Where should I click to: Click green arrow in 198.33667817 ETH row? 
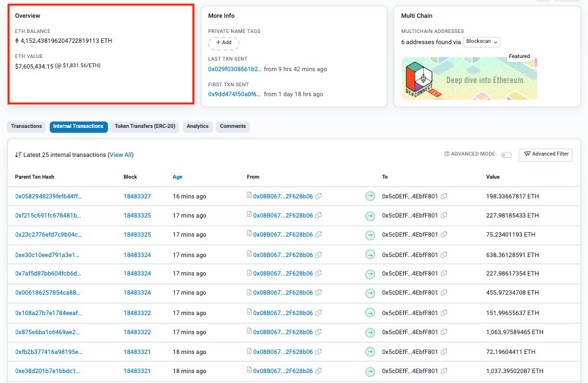[x=370, y=196]
